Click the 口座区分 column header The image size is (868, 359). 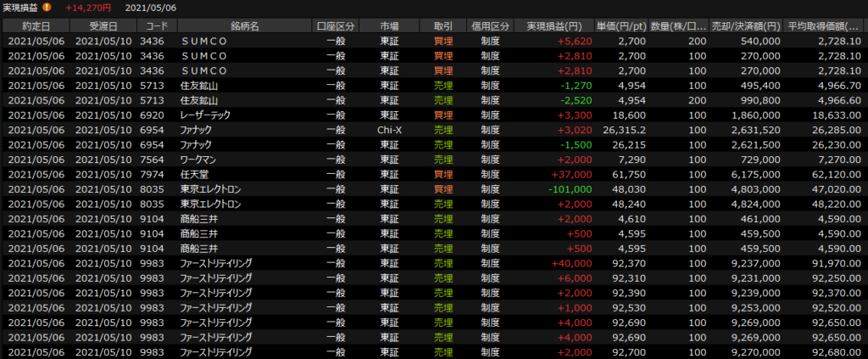pyautogui.click(x=334, y=25)
